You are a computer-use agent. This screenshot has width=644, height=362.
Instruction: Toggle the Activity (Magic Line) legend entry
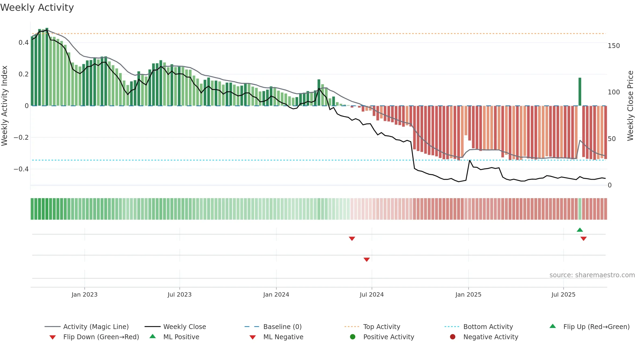pos(87,327)
